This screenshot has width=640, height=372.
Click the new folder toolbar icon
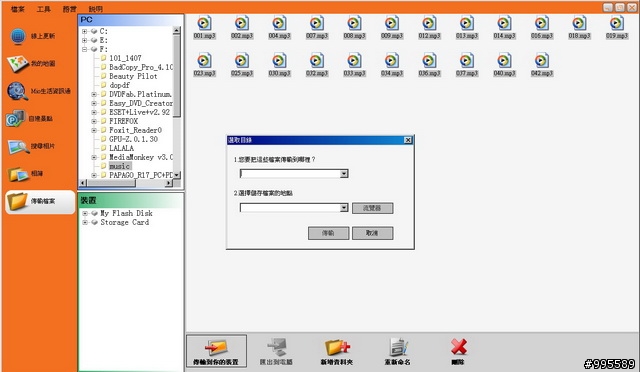click(337, 347)
